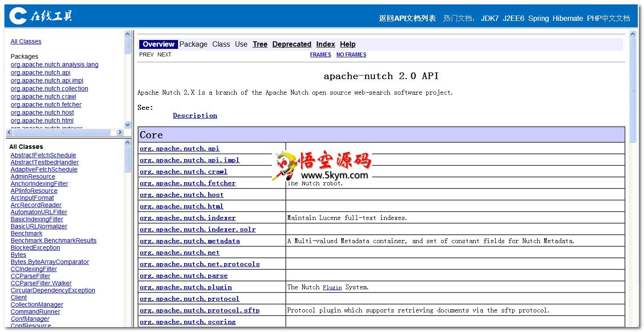Open the Help navigation item
The image size is (644, 332).
348,44
